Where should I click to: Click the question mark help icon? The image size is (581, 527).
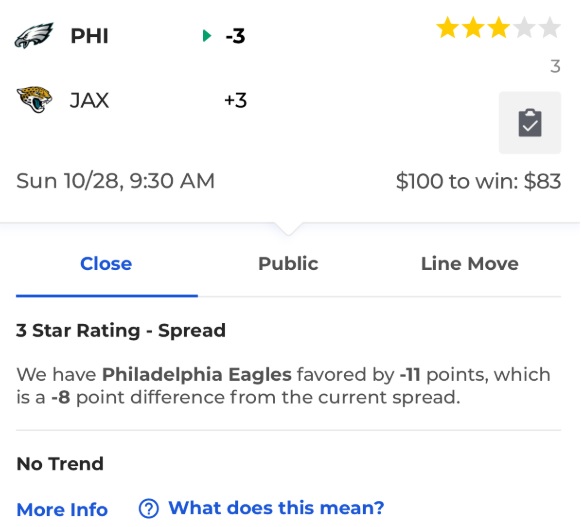pyautogui.click(x=149, y=508)
